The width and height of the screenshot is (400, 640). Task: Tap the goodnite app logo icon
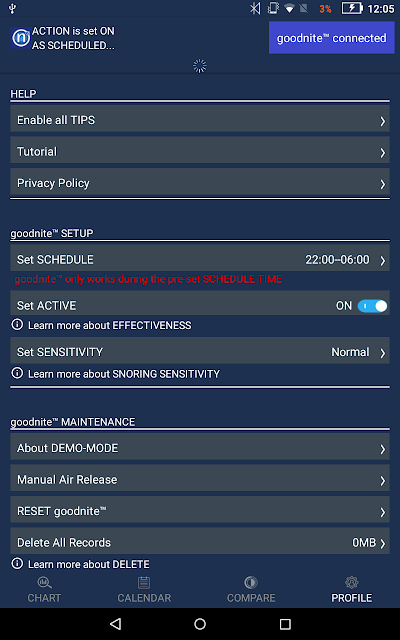[21, 38]
